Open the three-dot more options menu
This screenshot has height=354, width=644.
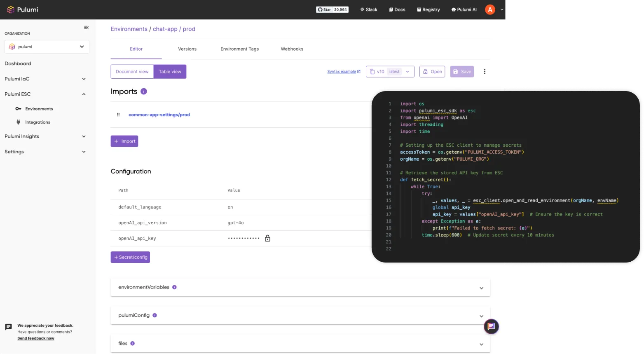point(485,72)
